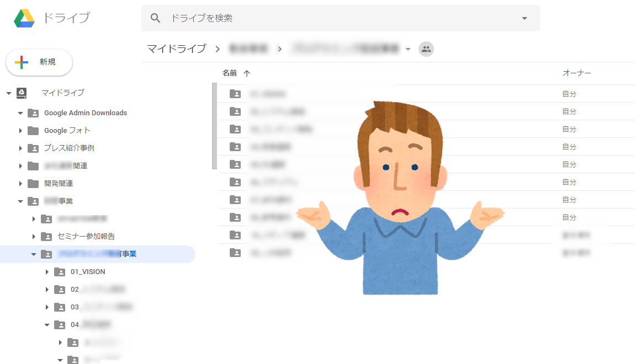Click the search magnifier icon
The width and height of the screenshot is (635, 364).
click(x=156, y=18)
